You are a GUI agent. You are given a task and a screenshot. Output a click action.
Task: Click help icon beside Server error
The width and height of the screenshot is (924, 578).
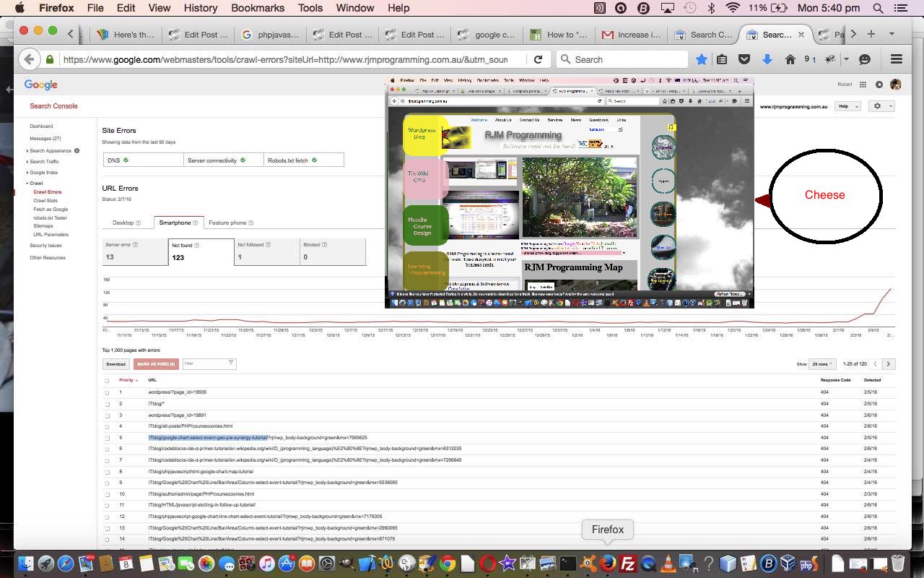coord(135,245)
